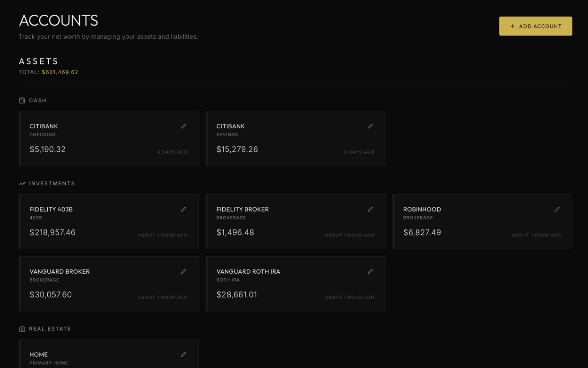Viewport: 588px width, 368px height.
Task: Edit the Citibank Savings account
Action: [370, 126]
